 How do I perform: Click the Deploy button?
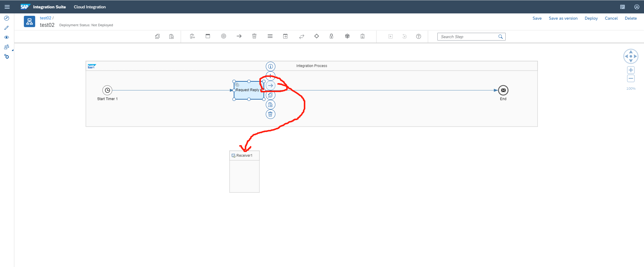[x=591, y=18]
